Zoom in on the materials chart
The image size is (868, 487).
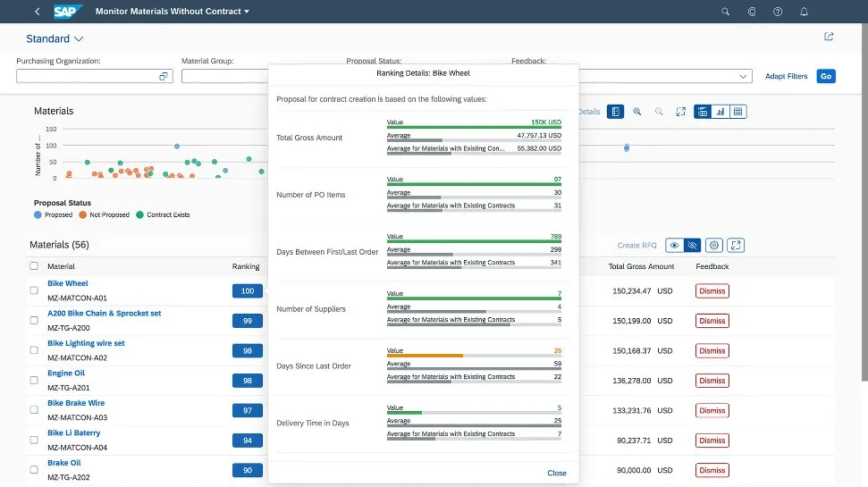637,112
